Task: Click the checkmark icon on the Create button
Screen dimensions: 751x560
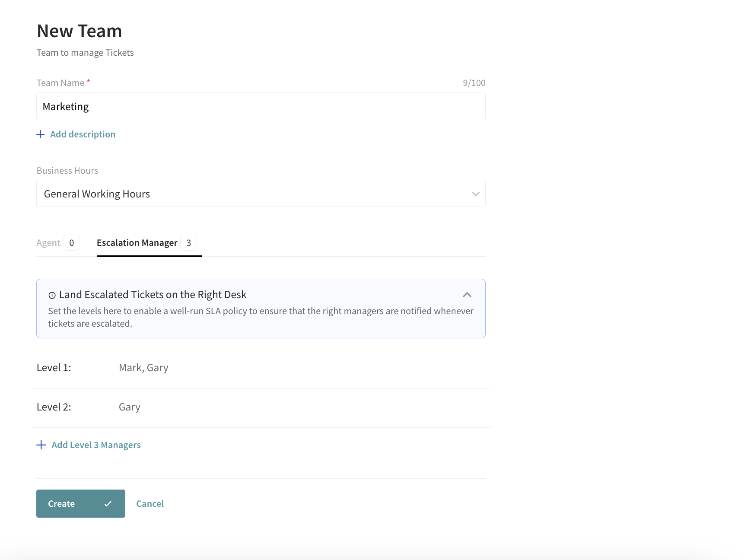Action: (x=108, y=503)
